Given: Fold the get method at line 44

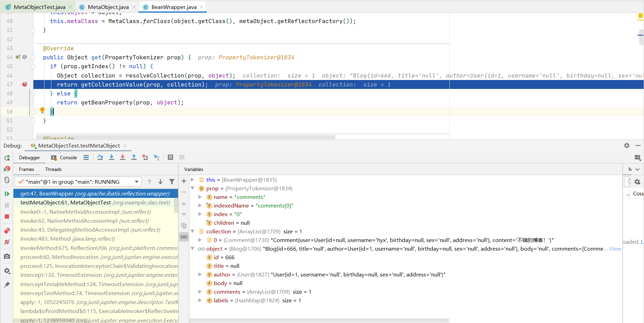Looking at the screenshot, I should point(33,57).
